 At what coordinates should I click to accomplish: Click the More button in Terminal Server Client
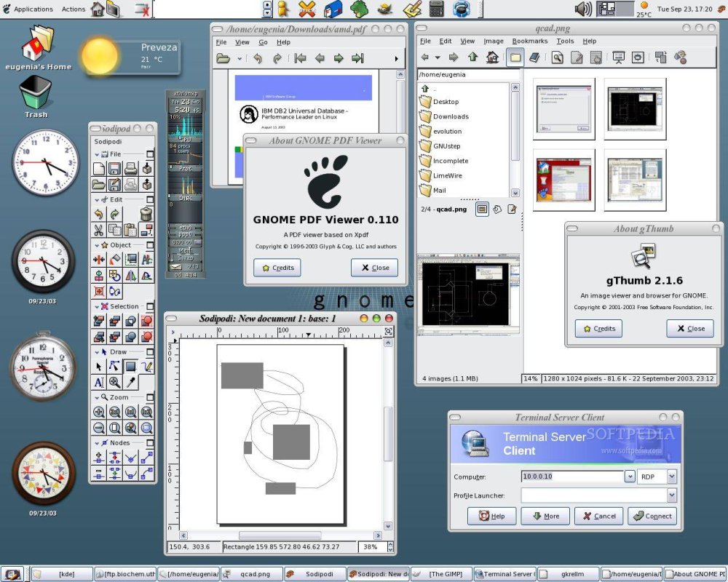tap(545, 516)
